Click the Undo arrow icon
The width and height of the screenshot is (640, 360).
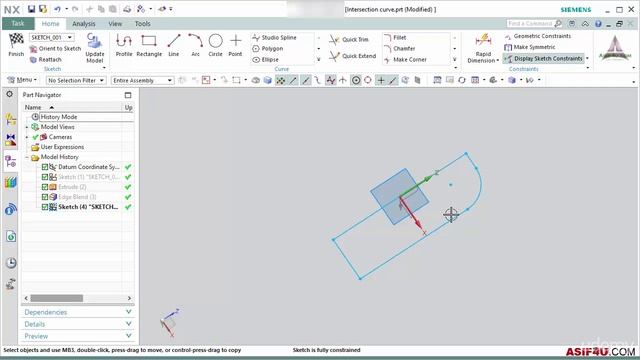(57, 9)
